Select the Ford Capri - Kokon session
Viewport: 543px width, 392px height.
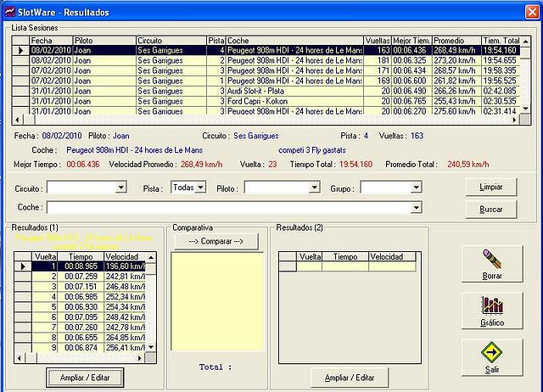pos(266,101)
